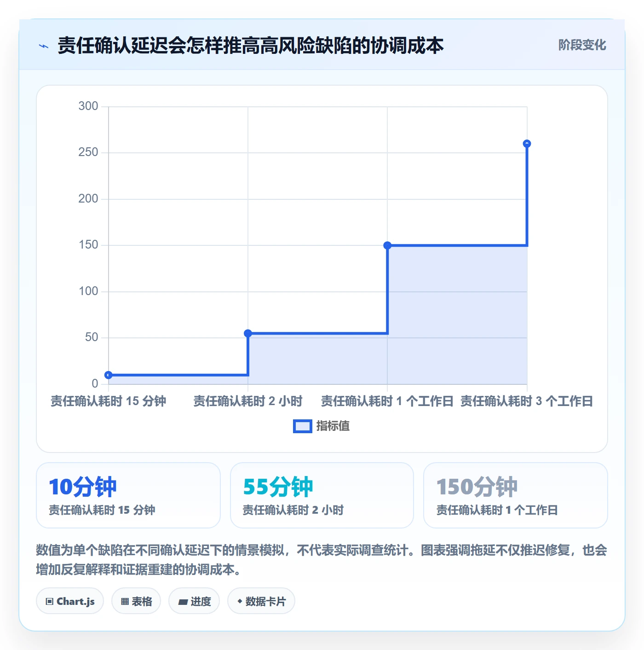
Task: Click the data point at value 150
Action: [387, 245]
